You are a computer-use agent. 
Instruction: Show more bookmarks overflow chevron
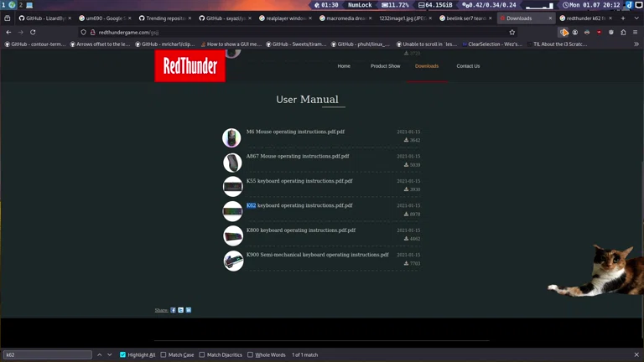click(x=636, y=44)
